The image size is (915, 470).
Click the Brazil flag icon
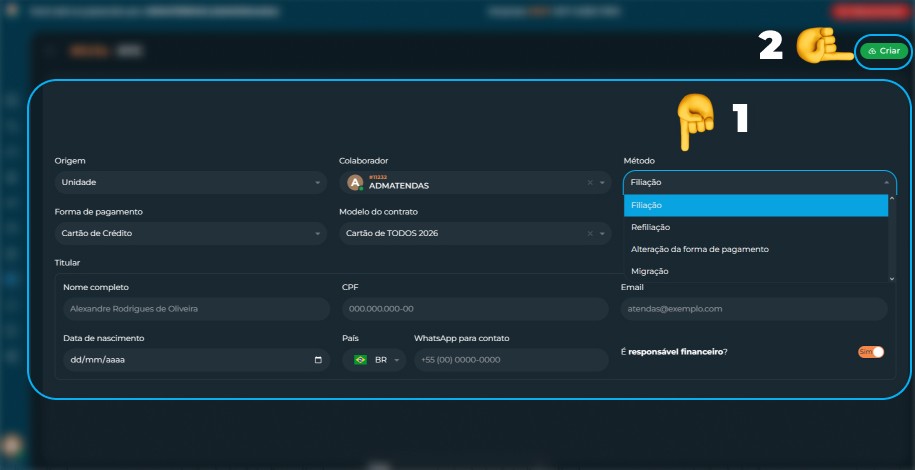pyautogui.click(x=361, y=360)
